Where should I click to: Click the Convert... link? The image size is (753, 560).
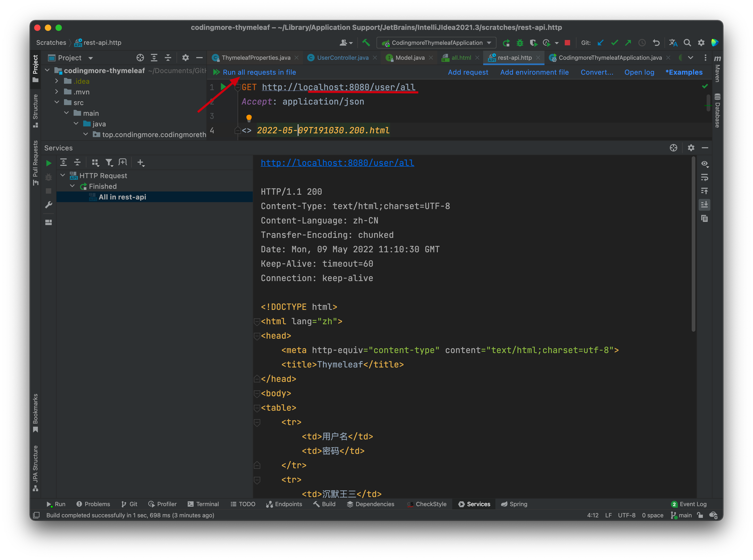pyautogui.click(x=596, y=72)
